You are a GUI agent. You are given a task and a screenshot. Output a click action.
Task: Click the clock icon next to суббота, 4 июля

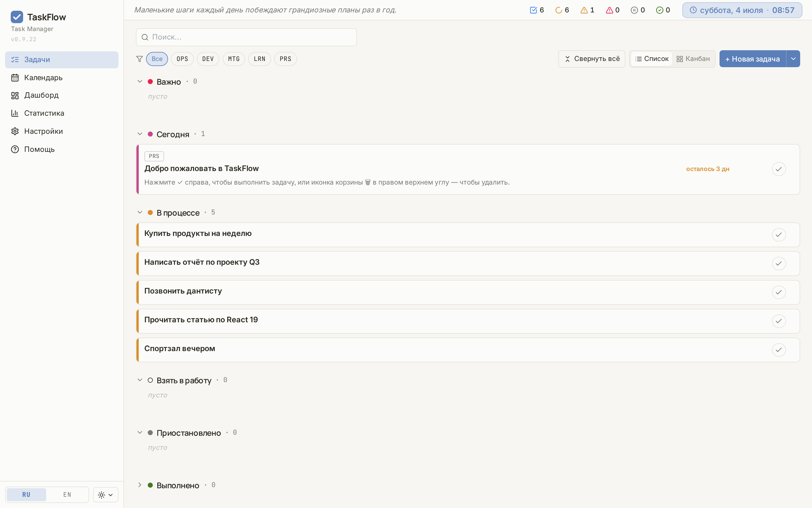click(693, 10)
